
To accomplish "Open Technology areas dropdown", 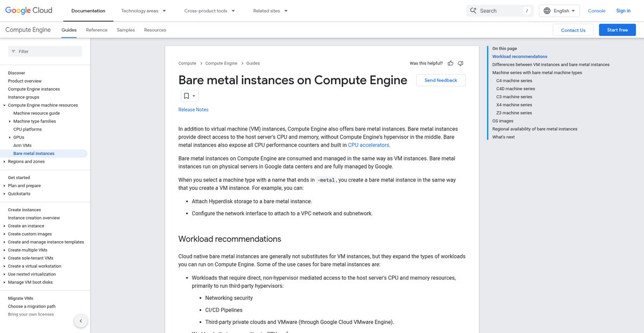I will point(143,11).
